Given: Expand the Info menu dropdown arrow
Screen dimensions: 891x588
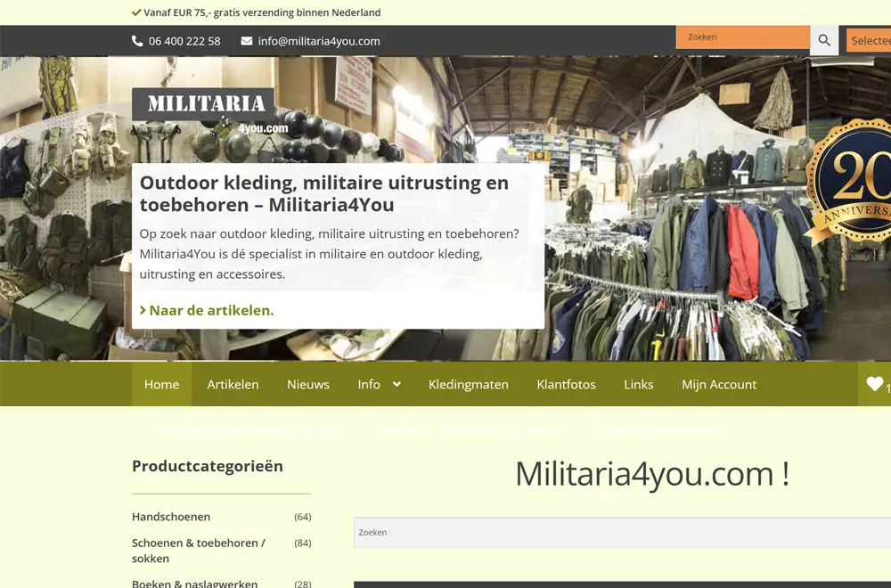Looking at the screenshot, I should tap(396, 384).
